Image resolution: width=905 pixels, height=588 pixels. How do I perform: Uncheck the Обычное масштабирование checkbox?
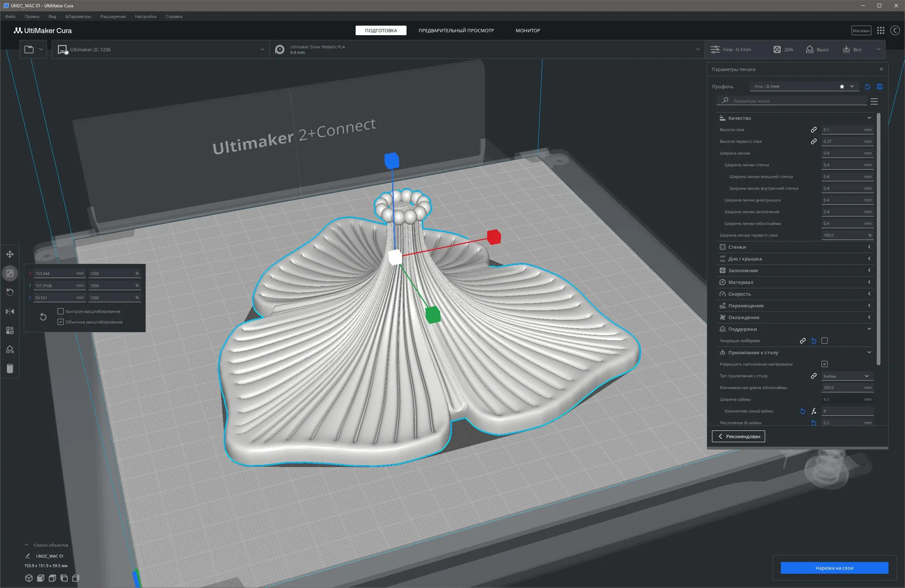pyautogui.click(x=60, y=322)
